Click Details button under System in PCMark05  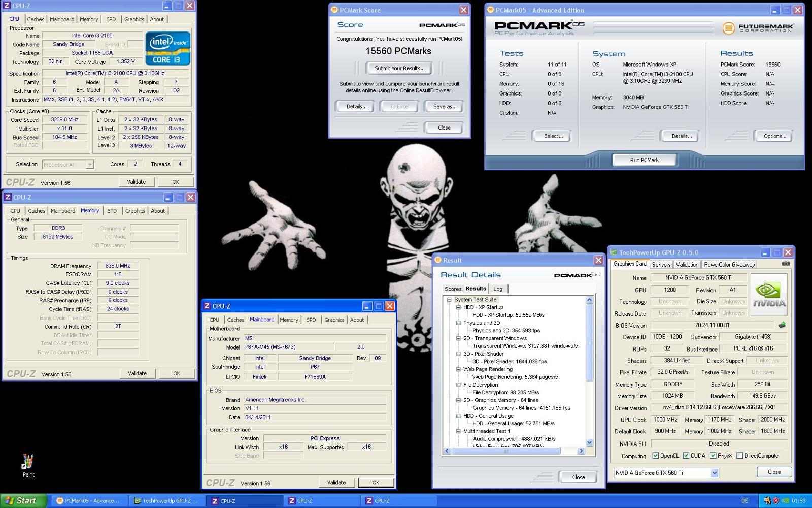pyautogui.click(x=682, y=136)
